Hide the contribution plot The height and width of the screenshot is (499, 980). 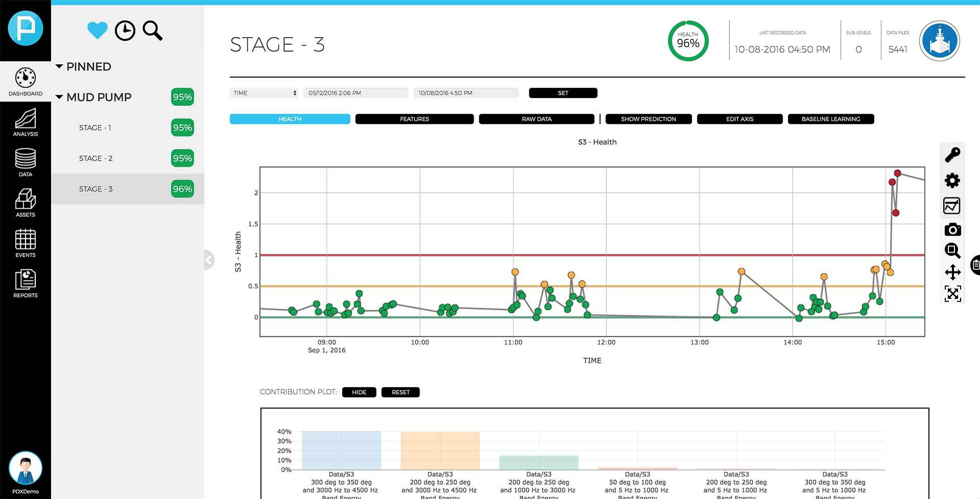[359, 392]
